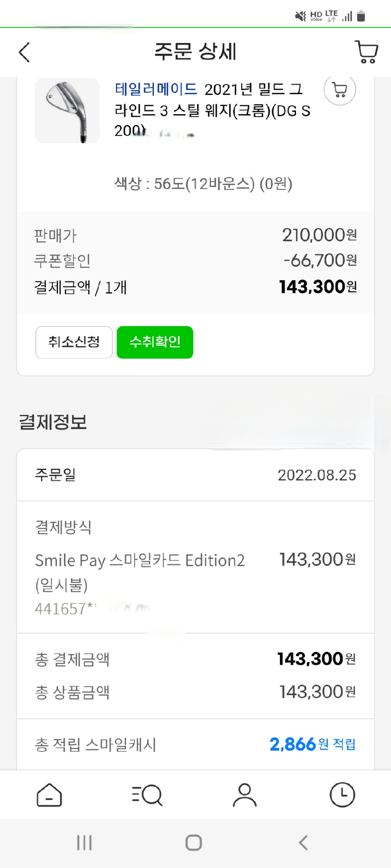Tap the 주문 상세 page title

(x=195, y=52)
